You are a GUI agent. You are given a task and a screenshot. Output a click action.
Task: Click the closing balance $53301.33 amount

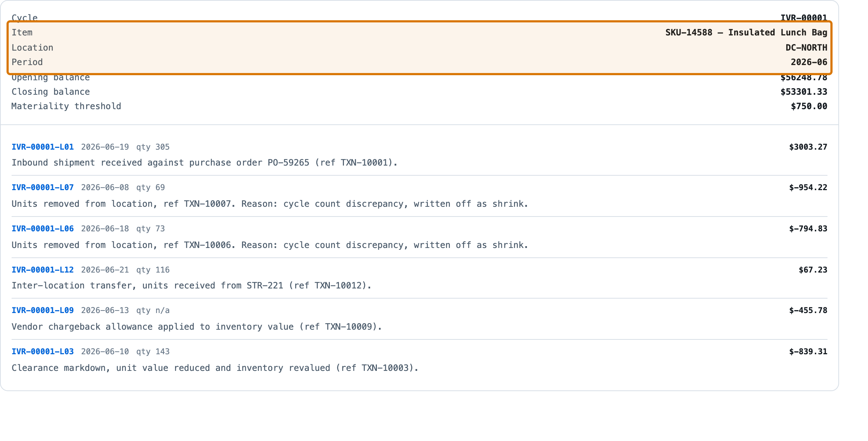(804, 92)
